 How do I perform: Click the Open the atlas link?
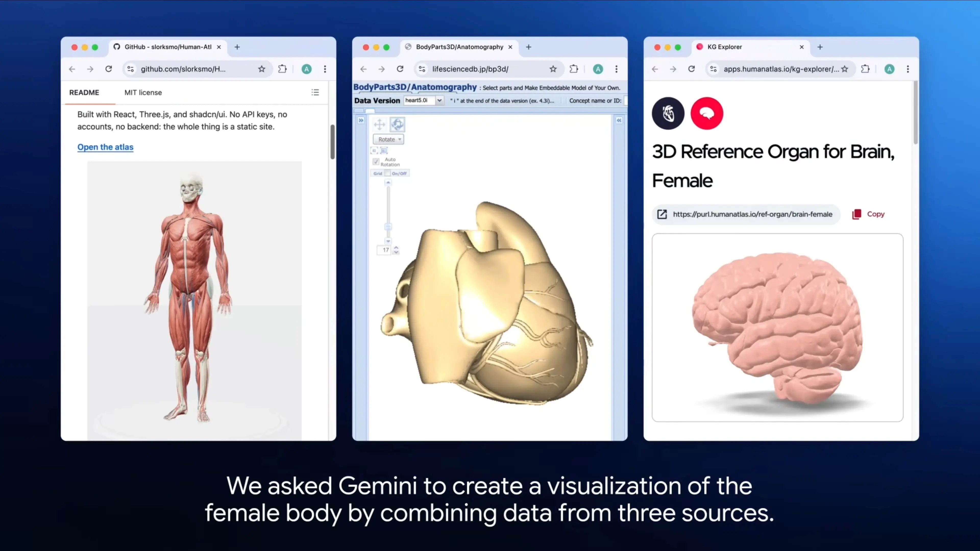pos(105,147)
